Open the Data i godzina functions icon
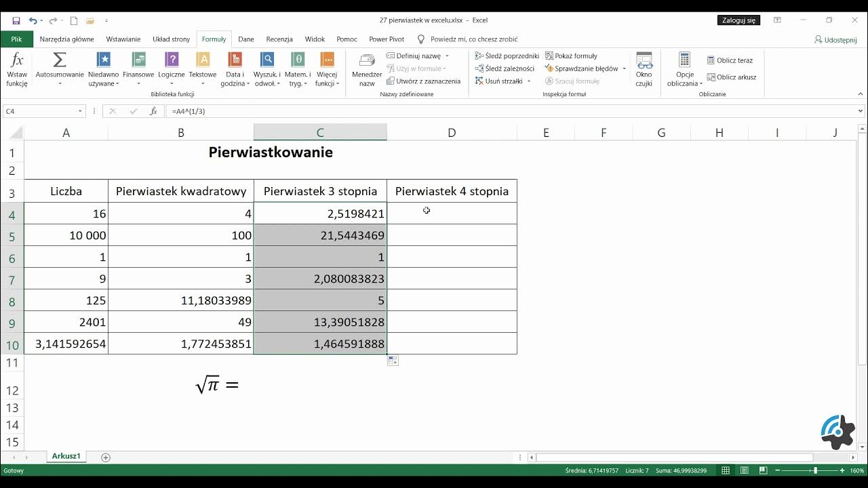This screenshot has width=868, height=488. (235, 60)
